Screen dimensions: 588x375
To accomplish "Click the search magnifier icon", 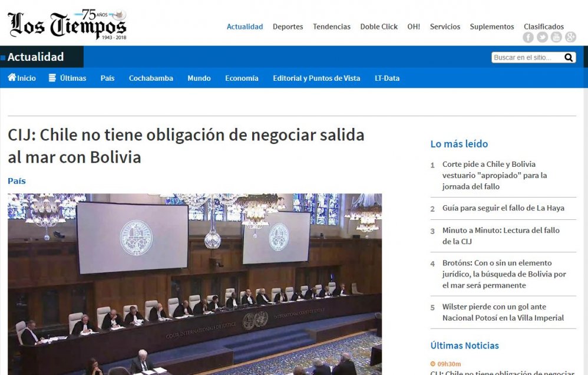I will 569,58.
